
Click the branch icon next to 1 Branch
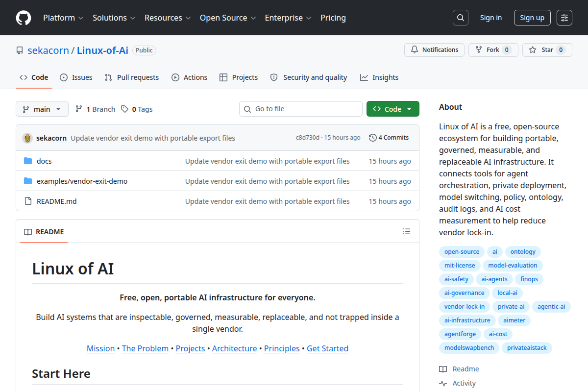(78, 109)
